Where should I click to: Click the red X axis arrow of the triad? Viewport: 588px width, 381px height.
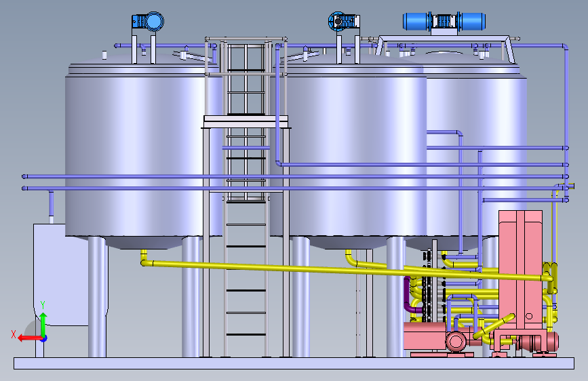(29, 338)
